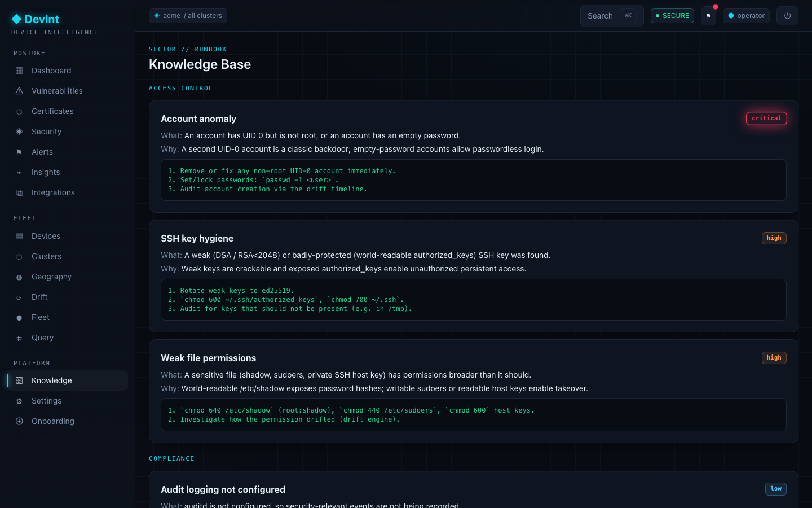
Task: Click 'Rotate weak keys to ed25519.' step
Action: click(231, 291)
